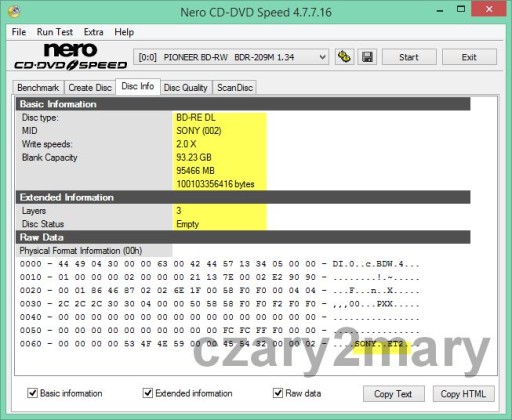Click the 'Disc Status' label
The image size is (512, 420).
tap(43, 224)
